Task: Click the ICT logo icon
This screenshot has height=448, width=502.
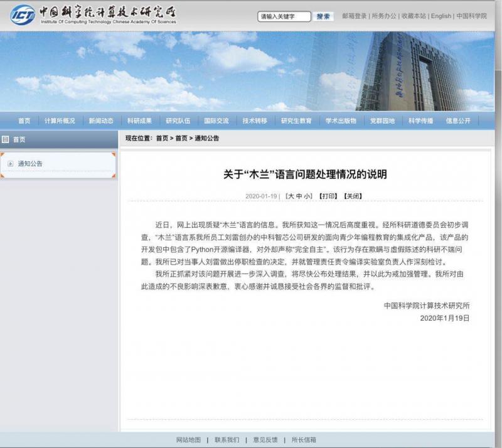Action: point(23,14)
